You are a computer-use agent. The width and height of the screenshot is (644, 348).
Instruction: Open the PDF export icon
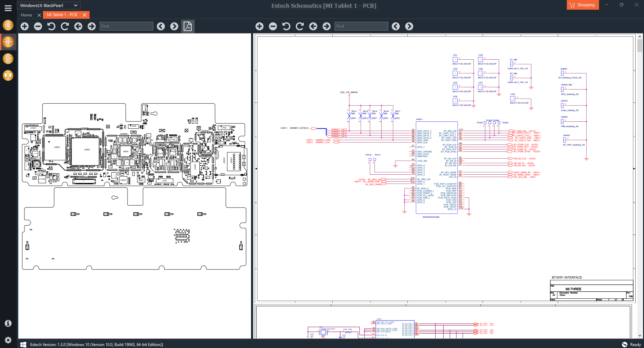[x=188, y=26]
